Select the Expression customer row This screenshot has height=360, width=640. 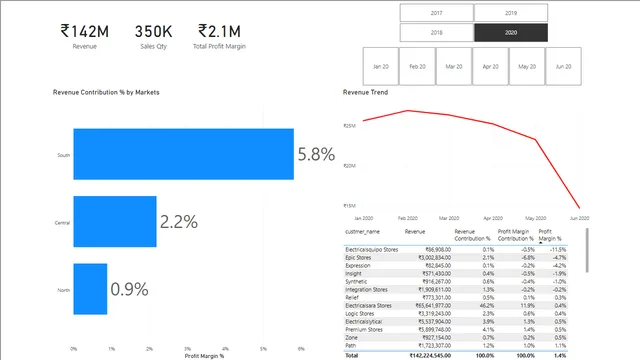pyautogui.click(x=456, y=265)
